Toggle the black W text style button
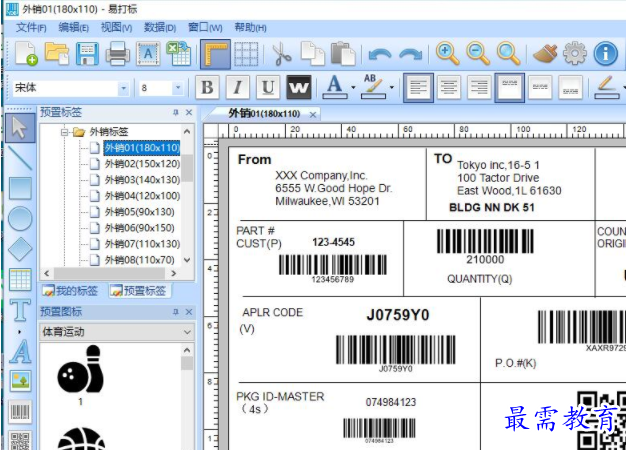Image resolution: width=626 pixels, height=450 pixels. point(299,87)
